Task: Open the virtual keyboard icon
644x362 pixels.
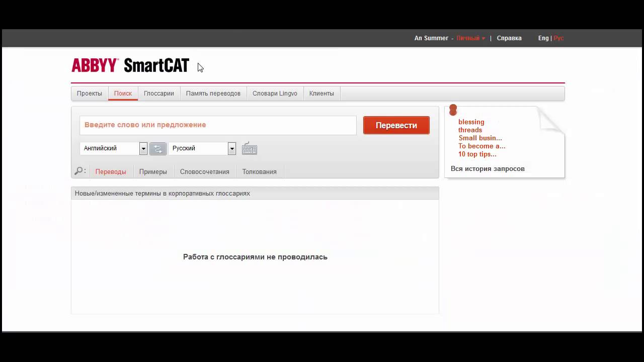Action: (x=249, y=148)
